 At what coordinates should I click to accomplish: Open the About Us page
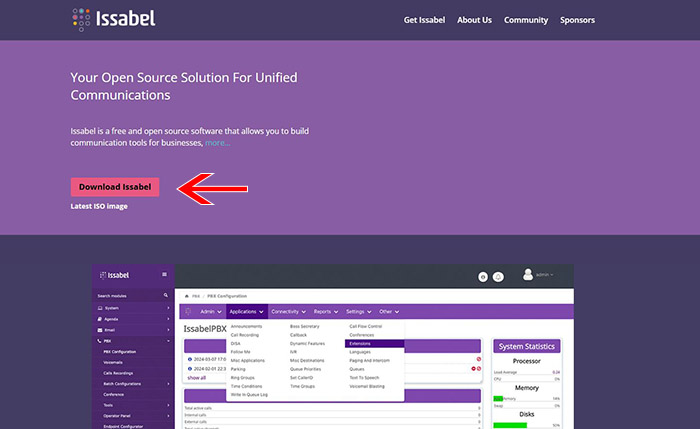pos(474,20)
